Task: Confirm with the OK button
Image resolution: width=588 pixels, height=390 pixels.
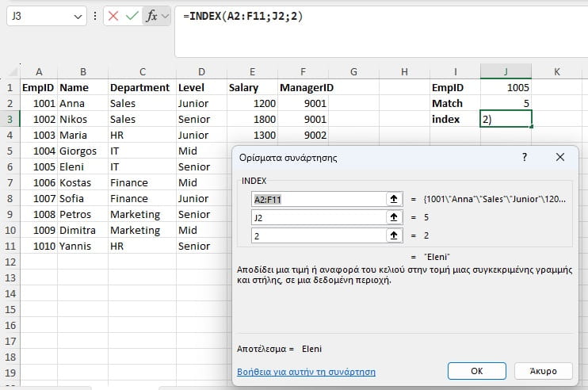Action: pos(476,371)
